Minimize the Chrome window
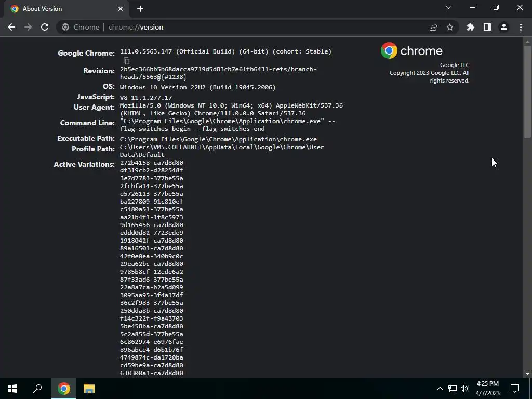 pos(472,7)
